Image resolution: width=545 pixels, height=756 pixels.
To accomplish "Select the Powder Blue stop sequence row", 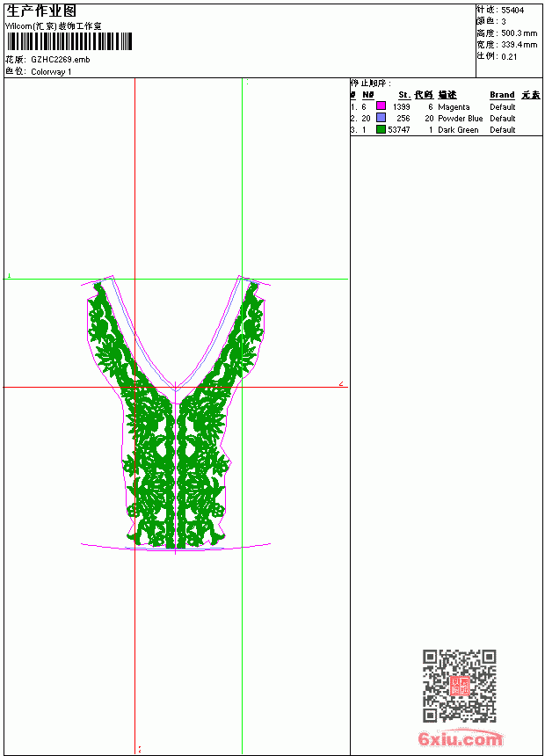I will point(446,118).
